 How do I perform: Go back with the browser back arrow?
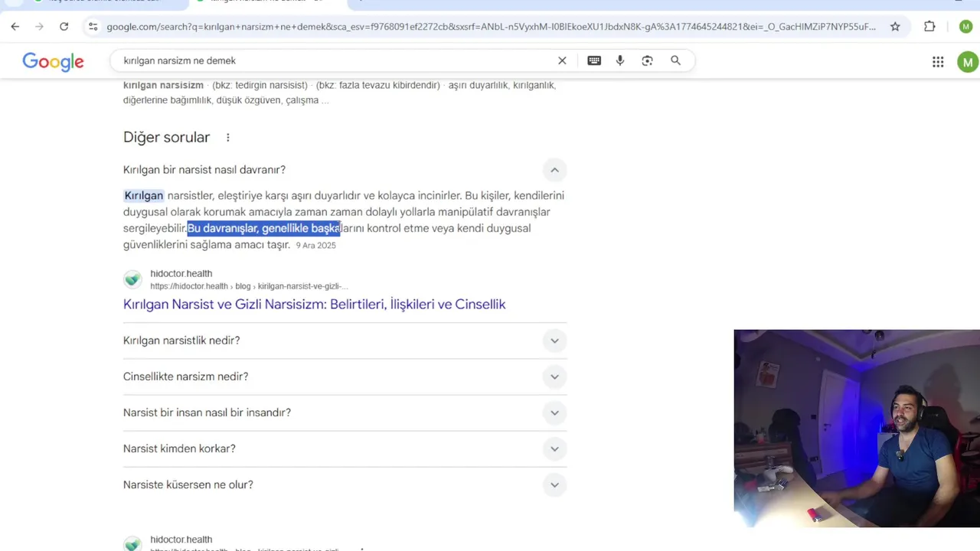point(15,27)
